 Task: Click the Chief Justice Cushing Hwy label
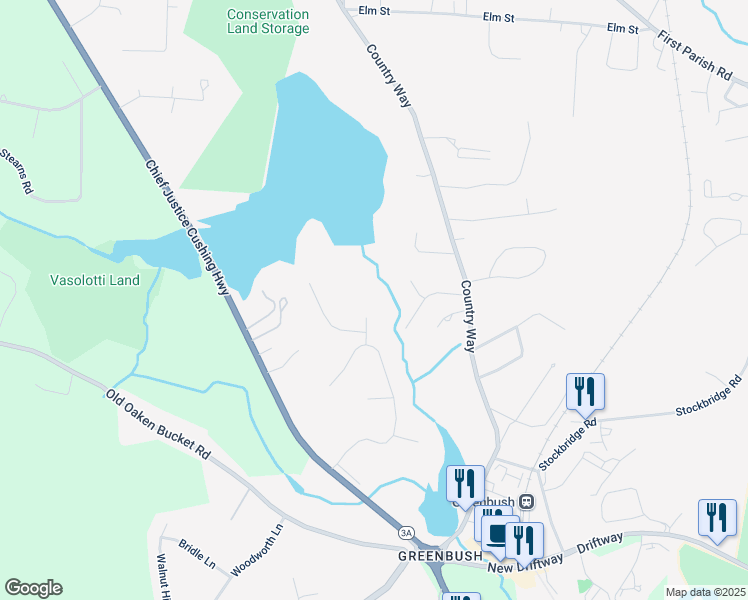(187, 227)
